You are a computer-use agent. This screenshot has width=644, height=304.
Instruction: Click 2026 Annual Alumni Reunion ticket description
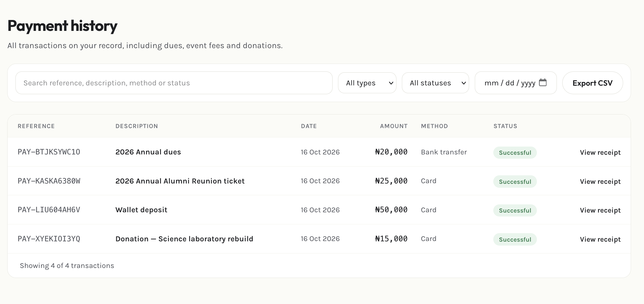tap(180, 181)
